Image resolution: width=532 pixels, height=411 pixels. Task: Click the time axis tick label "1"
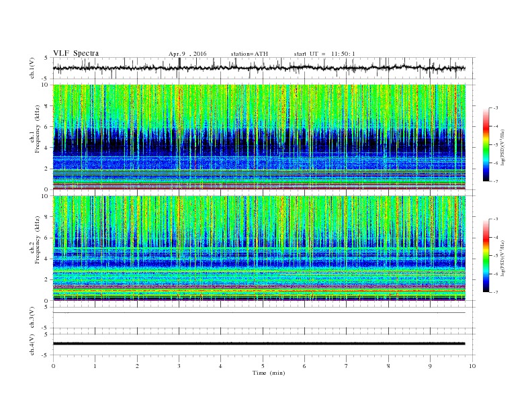pos(95,366)
